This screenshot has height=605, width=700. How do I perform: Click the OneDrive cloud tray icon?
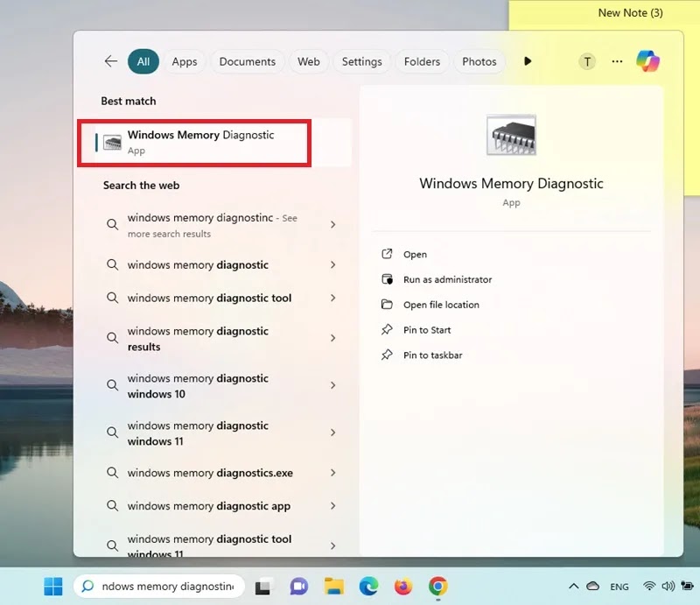pos(593,586)
